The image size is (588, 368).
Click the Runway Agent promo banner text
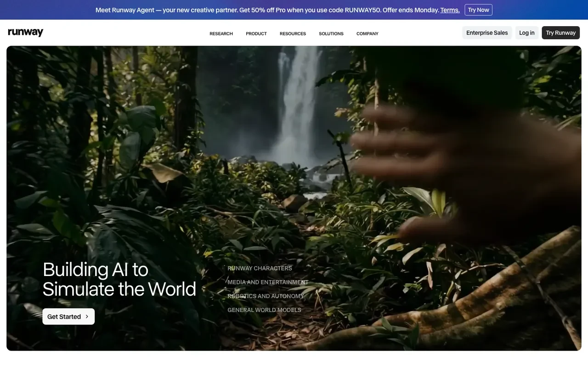[267, 10]
